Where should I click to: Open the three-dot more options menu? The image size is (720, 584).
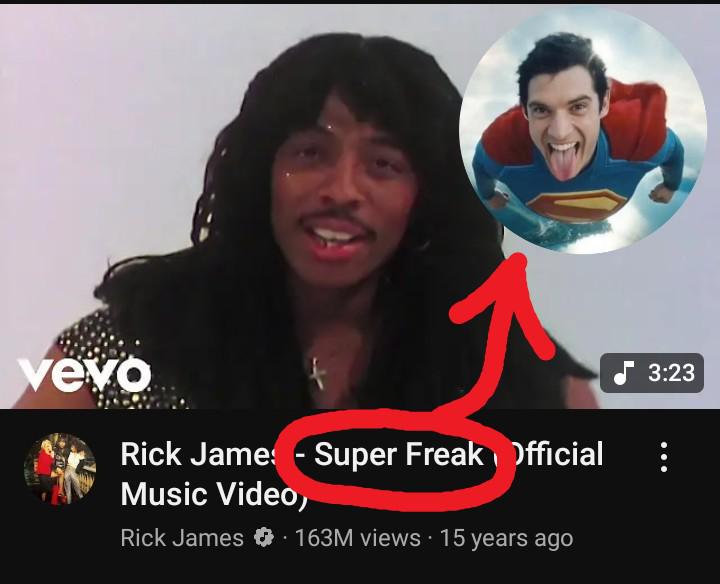[664, 457]
